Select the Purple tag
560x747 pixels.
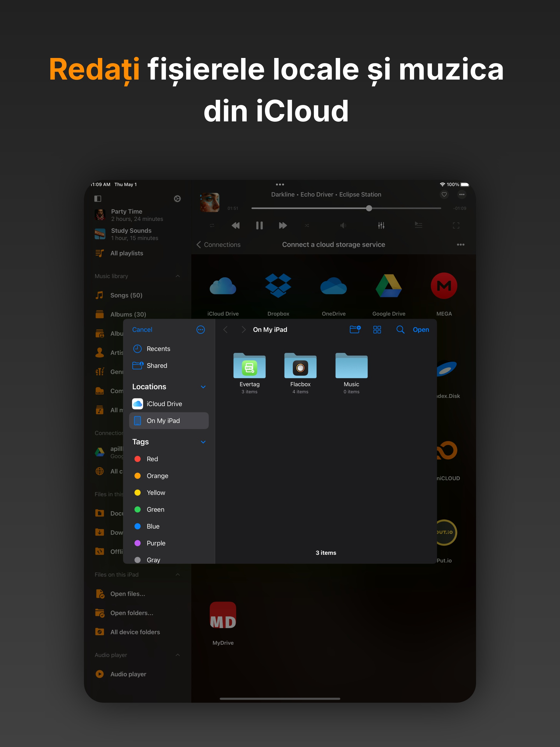coord(169,543)
